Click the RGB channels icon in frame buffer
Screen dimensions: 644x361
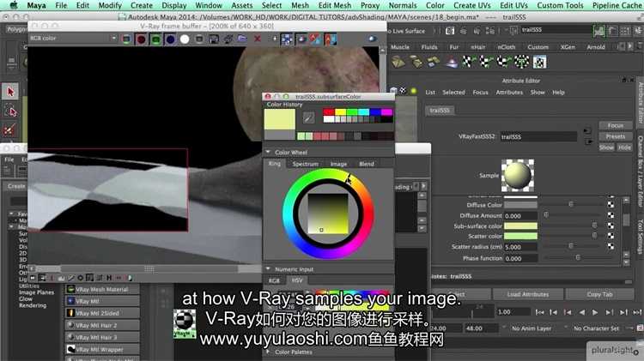point(126,39)
